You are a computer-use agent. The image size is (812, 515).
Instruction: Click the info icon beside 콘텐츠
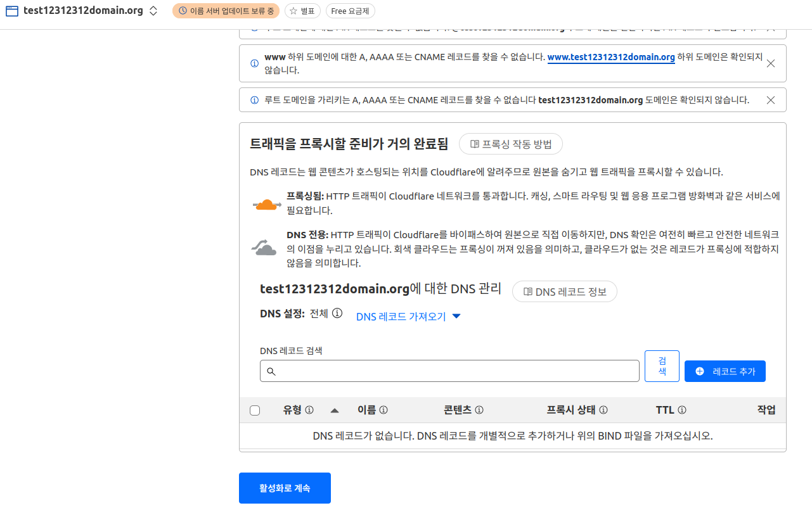479,410
